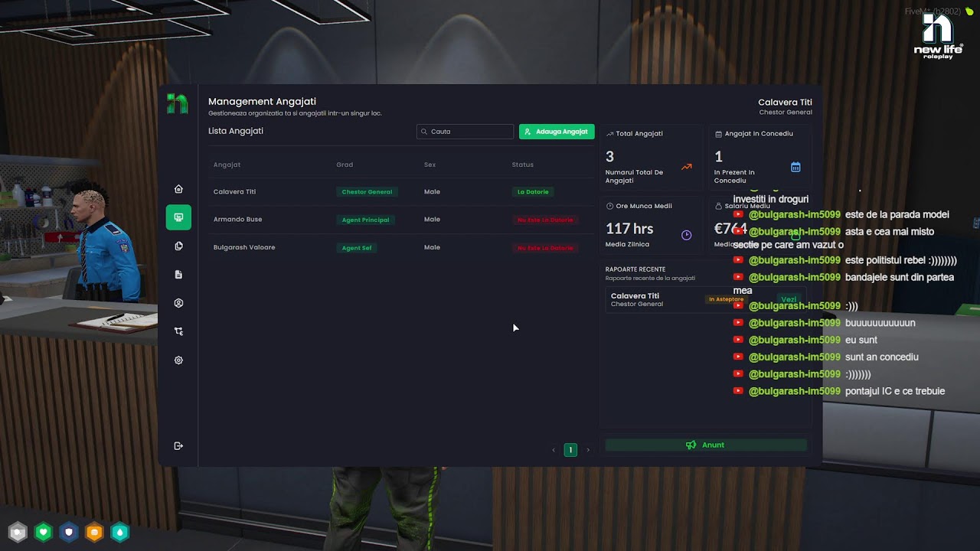The image size is (980, 551).
Task: Open the file reports sidebar icon
Action: coord(178,274)
